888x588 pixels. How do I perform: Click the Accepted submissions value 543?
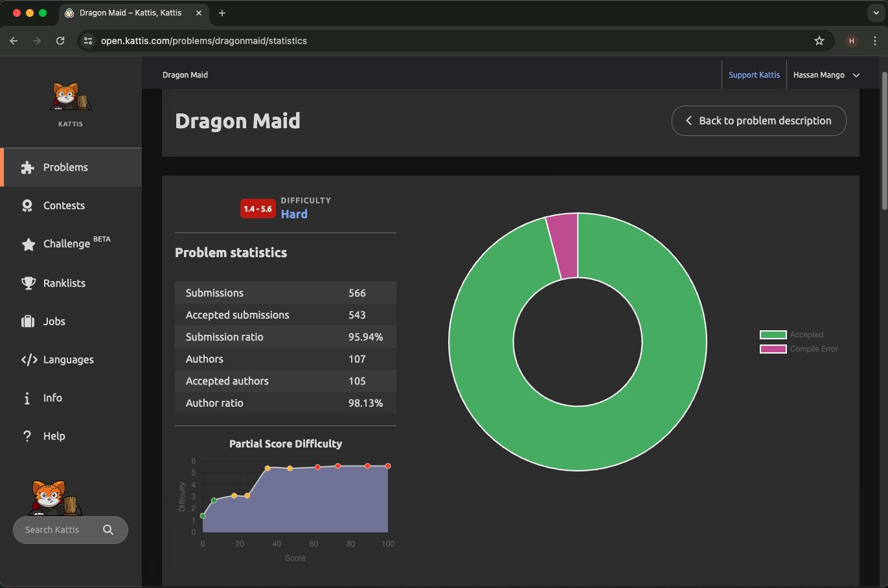point(357,315)
